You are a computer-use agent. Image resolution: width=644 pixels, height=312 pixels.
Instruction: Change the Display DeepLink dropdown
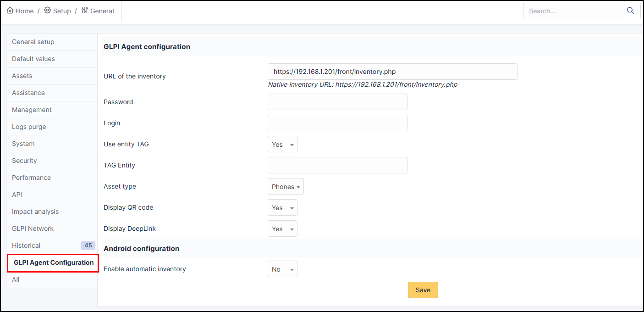point(282,229)
